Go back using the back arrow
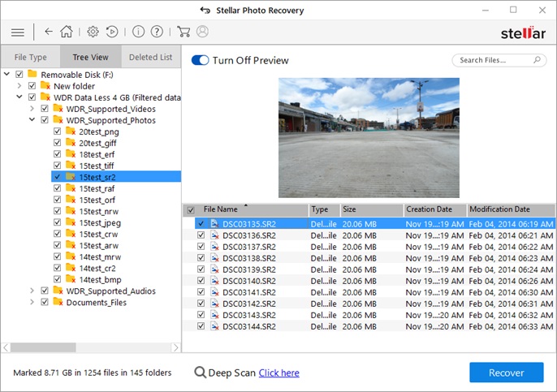This screenshot has width=557, height=392. tap(49, 32)
